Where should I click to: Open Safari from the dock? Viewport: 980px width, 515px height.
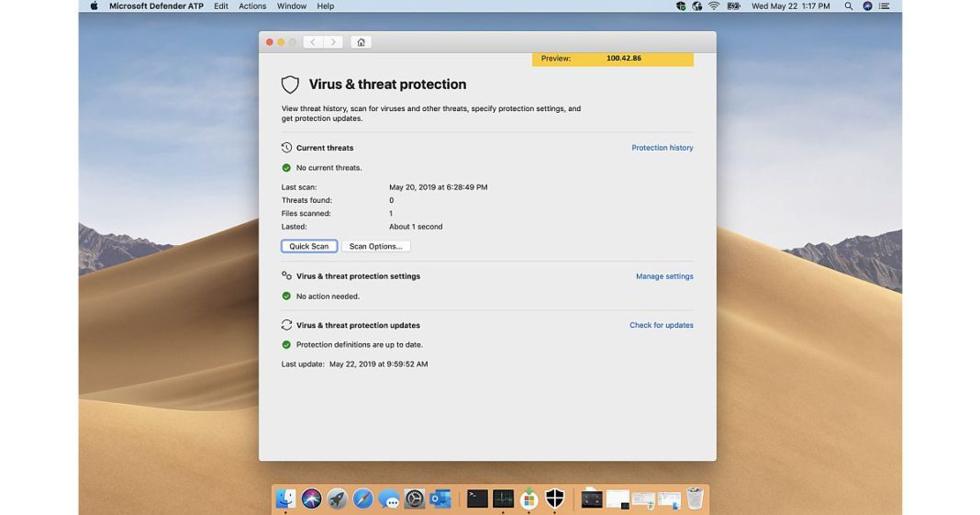point(363,498)
